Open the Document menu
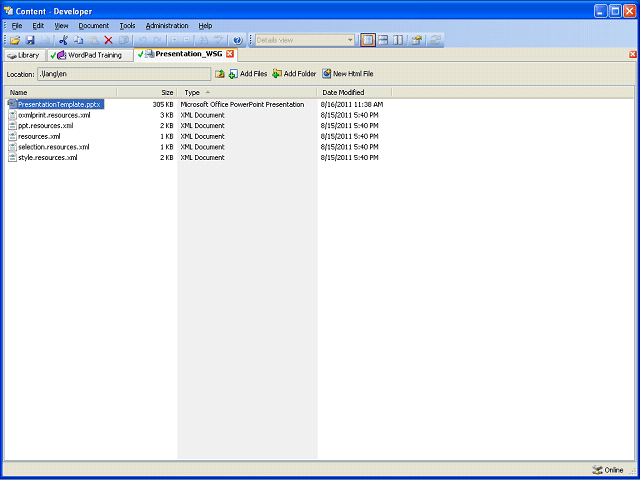Image resolution: width=640 pixels, height=480 pixels. click(x=93, y=26)
